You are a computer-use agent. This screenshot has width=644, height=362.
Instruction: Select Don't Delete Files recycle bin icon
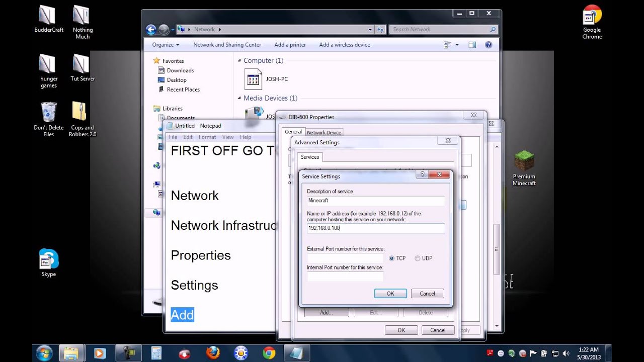(49, 120)
